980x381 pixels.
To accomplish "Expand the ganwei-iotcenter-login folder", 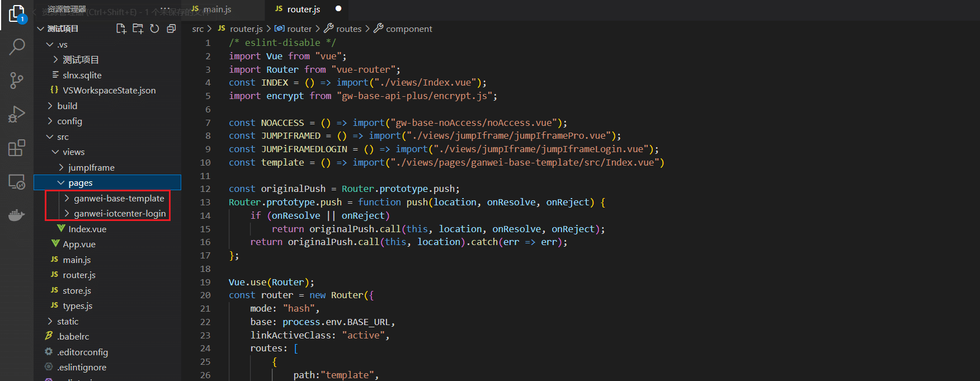I will 119,213.
